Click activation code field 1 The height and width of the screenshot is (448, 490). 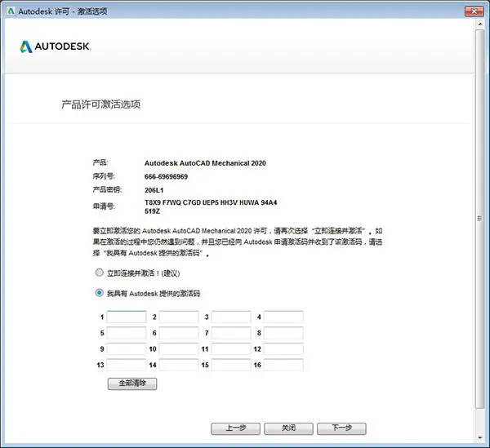pyautogui.click(x=127, y=317)
